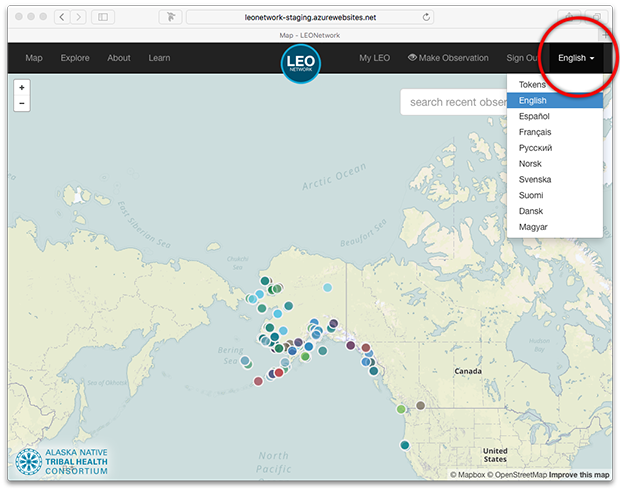
Task: Open the Explore navigation item
Action: point(75,58)
